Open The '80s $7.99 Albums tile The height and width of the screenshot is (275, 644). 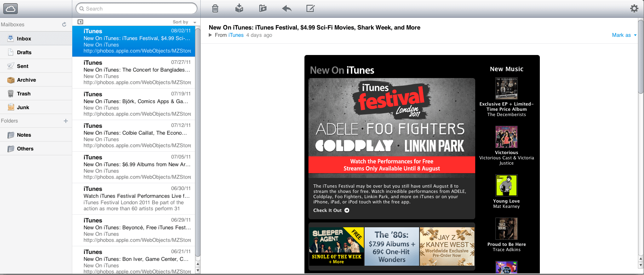(392, 246)
